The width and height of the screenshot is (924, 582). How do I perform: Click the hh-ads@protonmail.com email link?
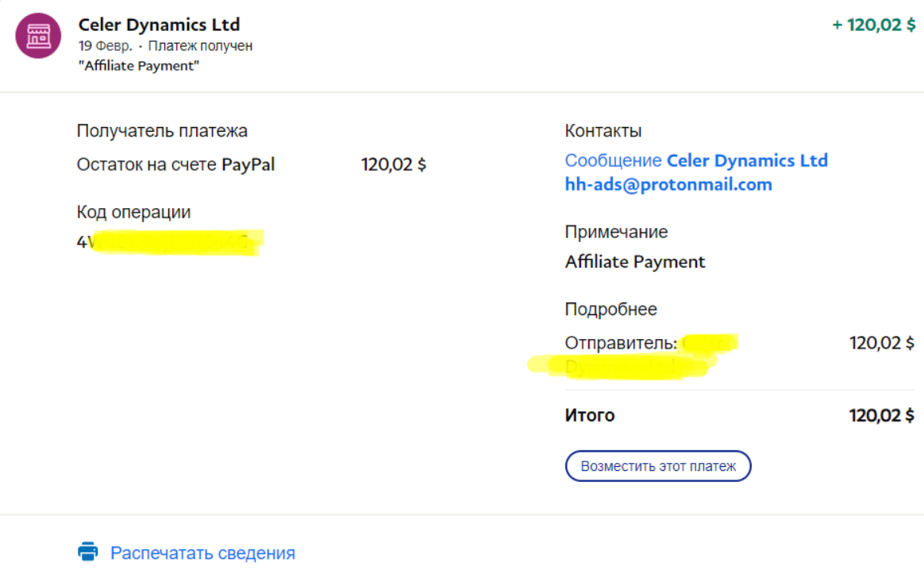click(x=668, y=185)
